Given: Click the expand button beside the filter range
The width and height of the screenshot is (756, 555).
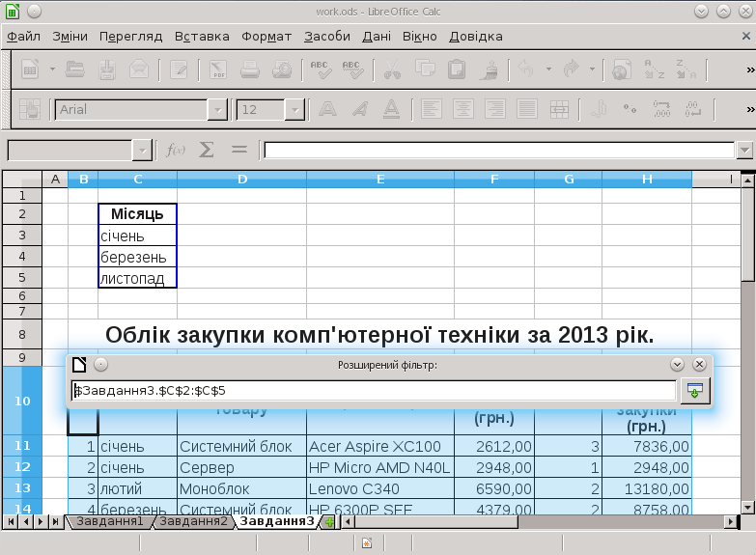Looking at the screenshot, I should pos(695,390).
